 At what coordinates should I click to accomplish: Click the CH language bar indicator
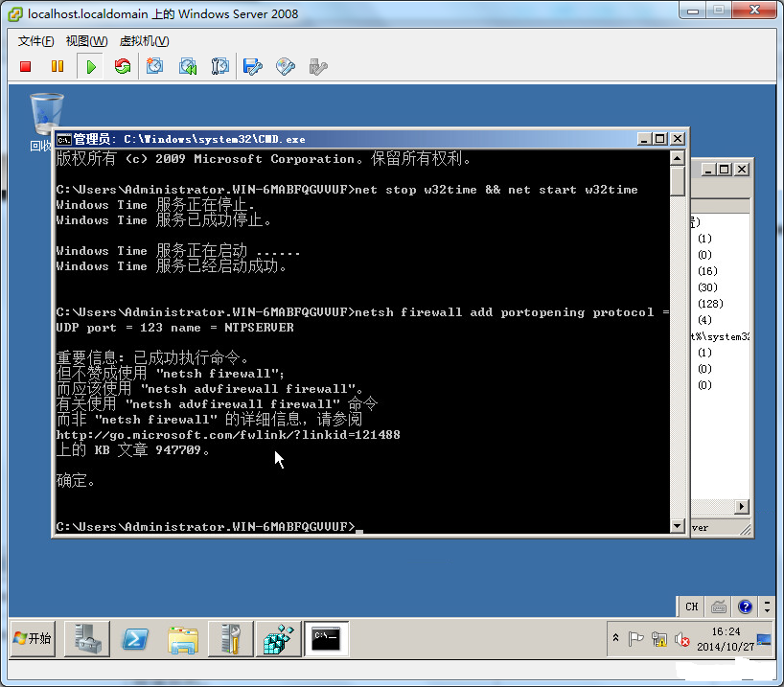pyautogui.click(x=691, y=607)
